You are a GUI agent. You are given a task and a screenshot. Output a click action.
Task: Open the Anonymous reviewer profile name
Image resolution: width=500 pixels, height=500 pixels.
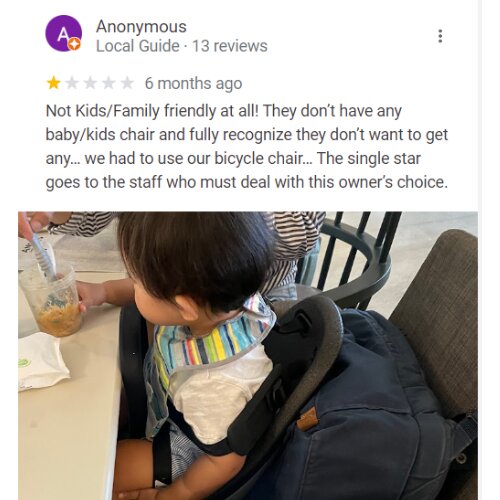[141, 26]
